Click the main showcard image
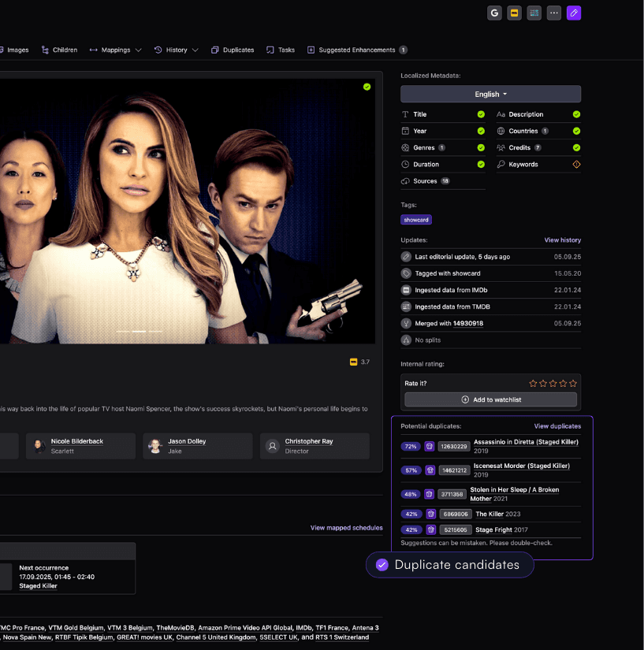 [x=188, y=210]
